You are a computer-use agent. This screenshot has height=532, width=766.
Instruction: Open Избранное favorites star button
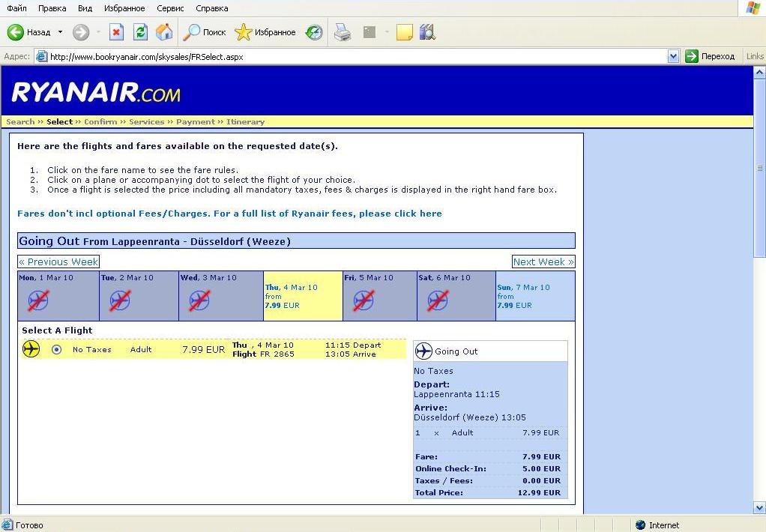[x=265, y=32]
